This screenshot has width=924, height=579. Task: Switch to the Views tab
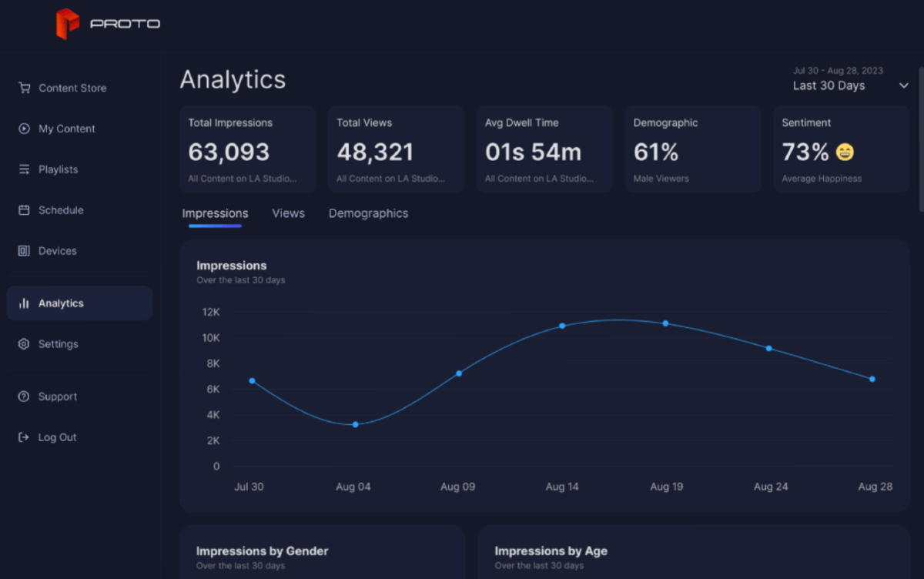[x=288, y=213]
